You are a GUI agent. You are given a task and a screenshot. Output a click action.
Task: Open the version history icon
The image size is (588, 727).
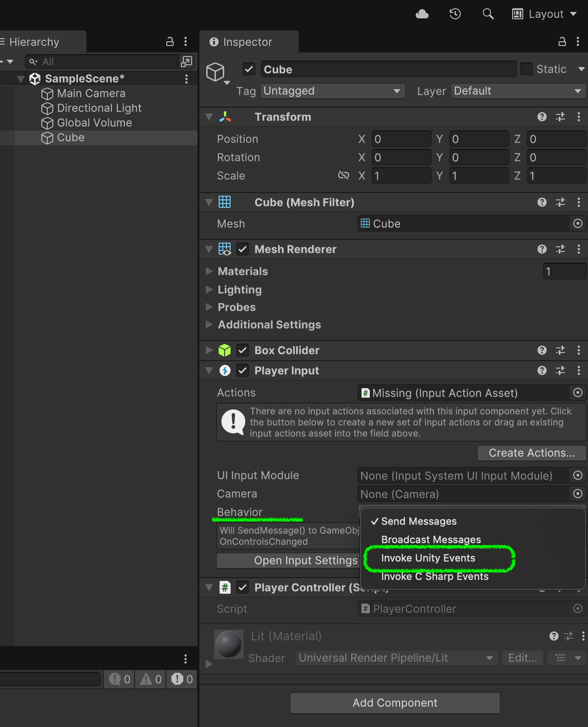tap(455, 14)
